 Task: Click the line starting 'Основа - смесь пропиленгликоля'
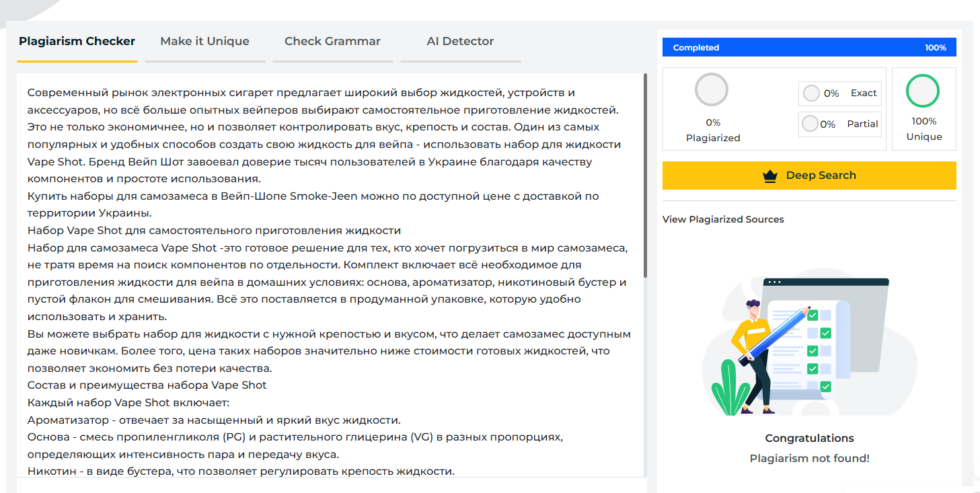click(x=295, y=446)
